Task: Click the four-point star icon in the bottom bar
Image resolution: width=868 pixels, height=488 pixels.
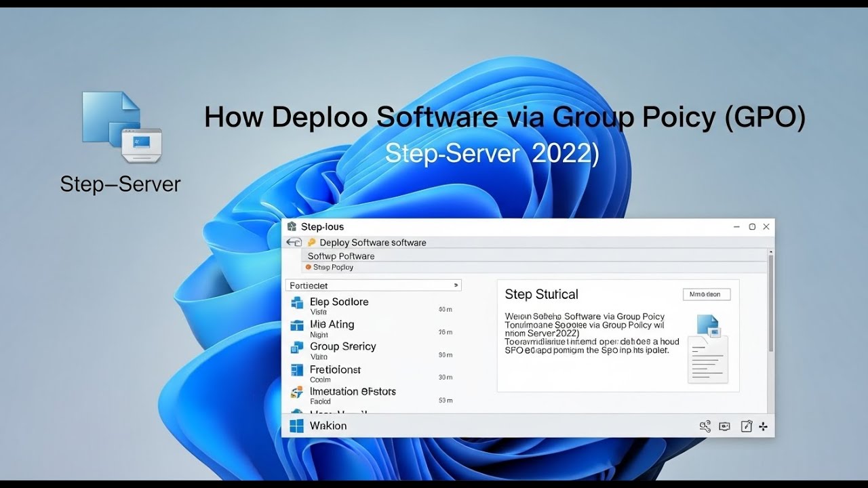Action: click(x=764, y=426)
